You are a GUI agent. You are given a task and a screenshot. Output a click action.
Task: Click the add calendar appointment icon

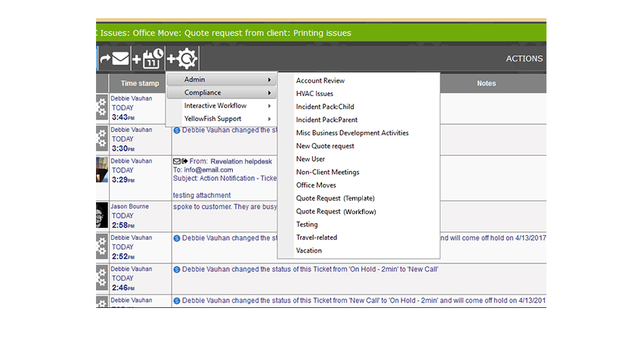coord(148,59)
